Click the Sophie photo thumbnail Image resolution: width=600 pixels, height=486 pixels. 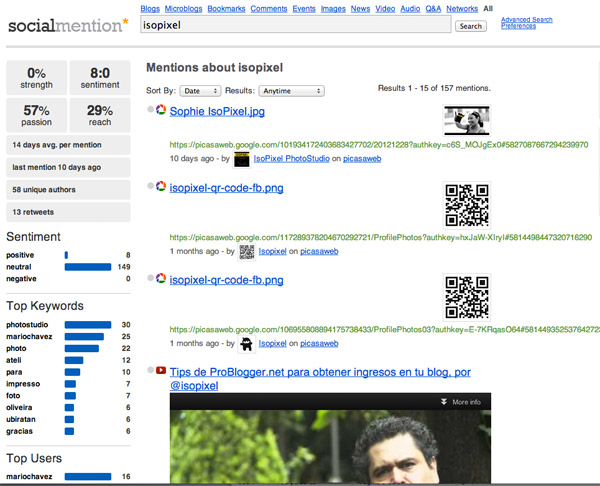[466, 120]
